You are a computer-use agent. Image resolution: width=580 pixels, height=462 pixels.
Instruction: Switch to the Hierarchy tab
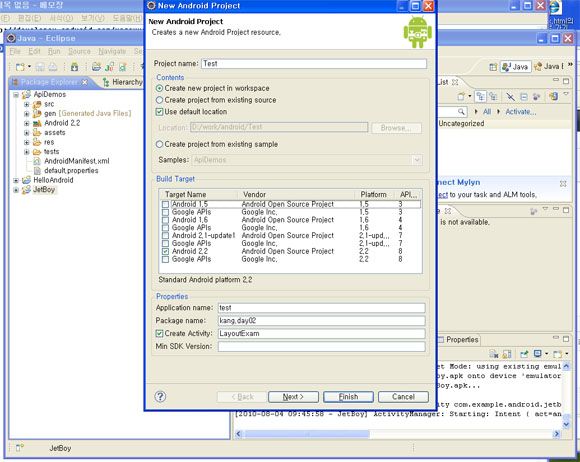123,82
